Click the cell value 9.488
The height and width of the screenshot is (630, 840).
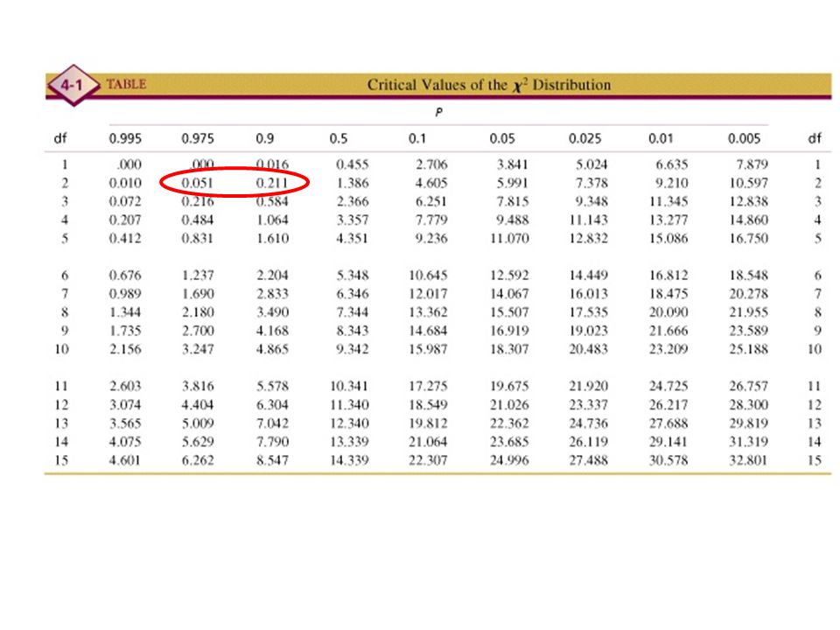tap(512, 220)
